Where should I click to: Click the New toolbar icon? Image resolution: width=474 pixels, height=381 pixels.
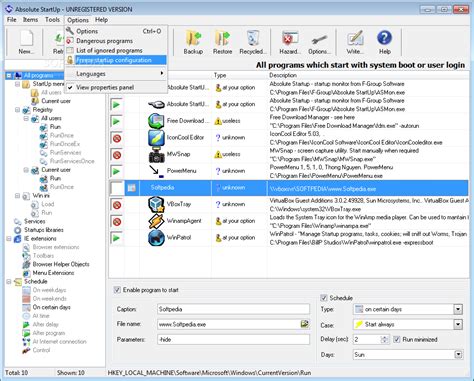(x=26, y=42)
